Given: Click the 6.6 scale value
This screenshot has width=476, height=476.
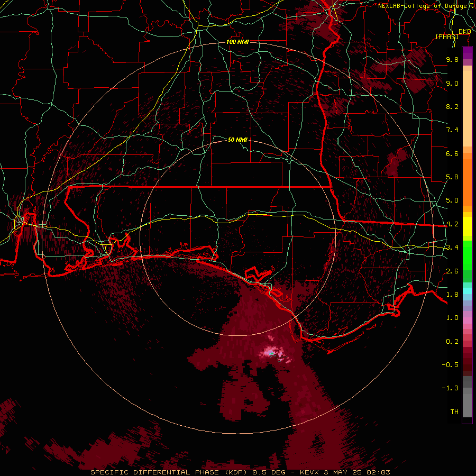Looking at the screenshot, I should [452, 153].
